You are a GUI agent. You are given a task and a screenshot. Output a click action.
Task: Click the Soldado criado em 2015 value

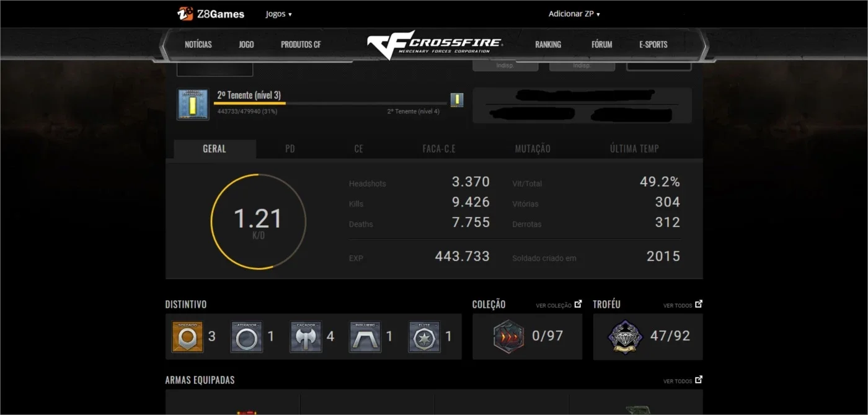(663, 256)
